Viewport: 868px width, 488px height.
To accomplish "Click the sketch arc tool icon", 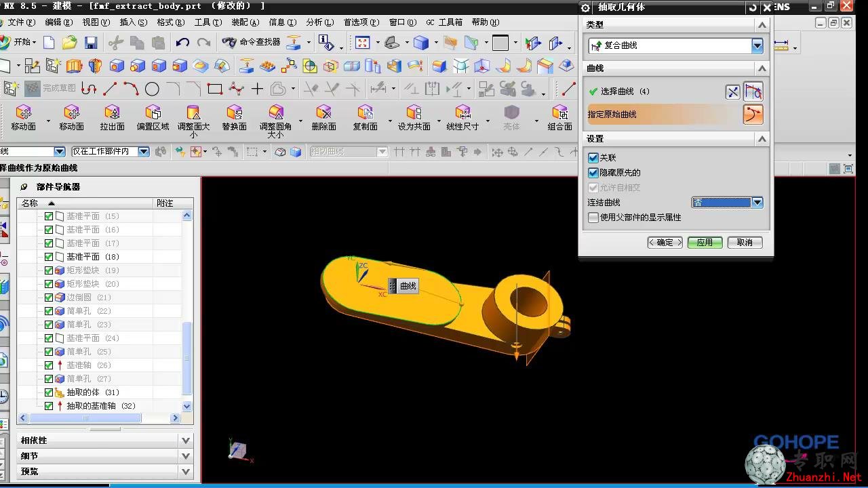I will 131,89.
